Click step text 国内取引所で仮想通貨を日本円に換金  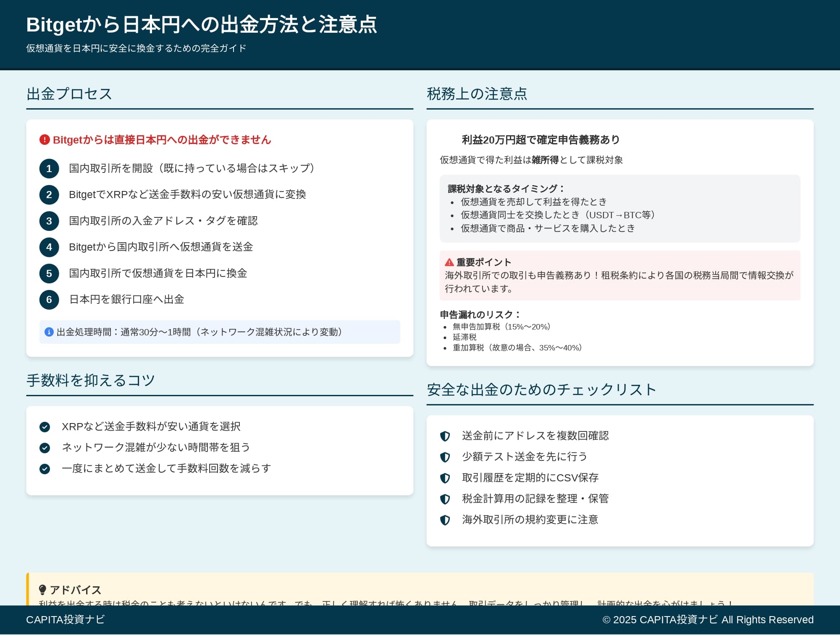pyautogui.click(x=158, y=273)
